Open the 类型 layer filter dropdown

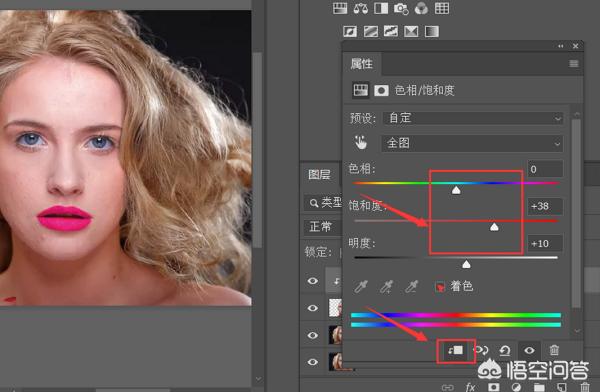(323, 203)
